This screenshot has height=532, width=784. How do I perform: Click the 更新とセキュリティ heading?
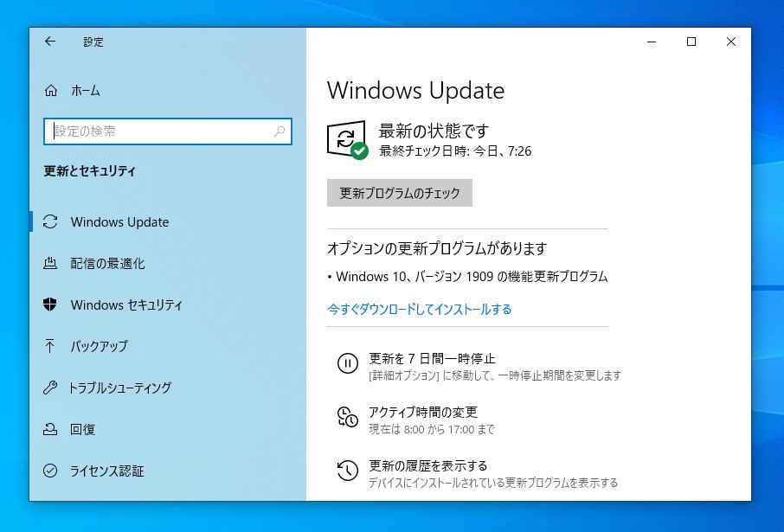89,171
